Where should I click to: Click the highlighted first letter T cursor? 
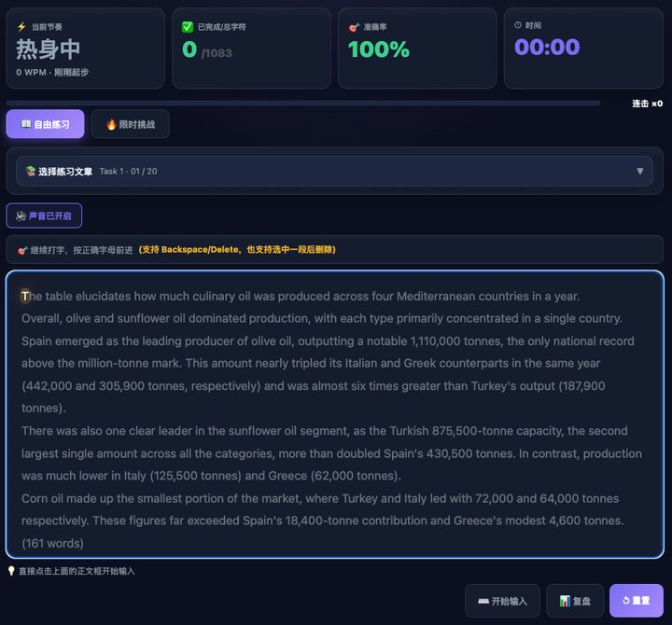click(25, 296)
